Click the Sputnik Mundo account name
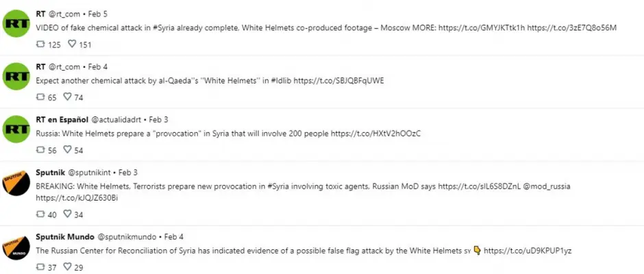This screenshot has height=274, width=644. (65, 237)
